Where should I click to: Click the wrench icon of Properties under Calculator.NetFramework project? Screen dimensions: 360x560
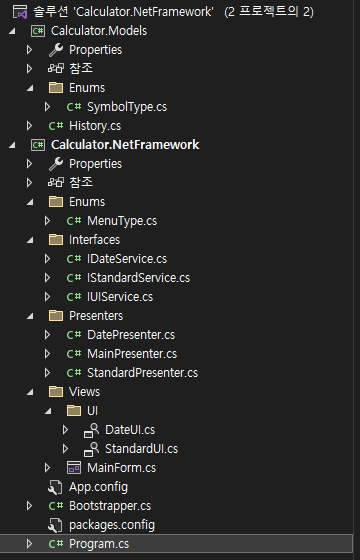55,164
